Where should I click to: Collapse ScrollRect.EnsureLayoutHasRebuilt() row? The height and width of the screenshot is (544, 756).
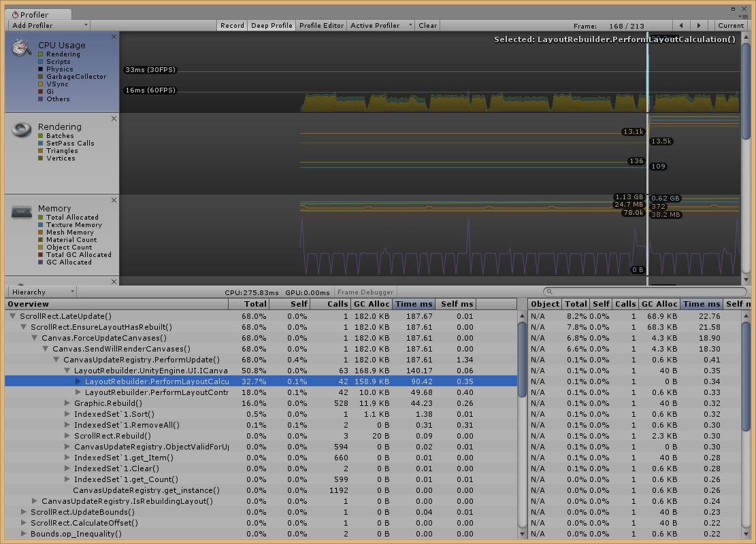pyautogui.click(x=24, y=327)
